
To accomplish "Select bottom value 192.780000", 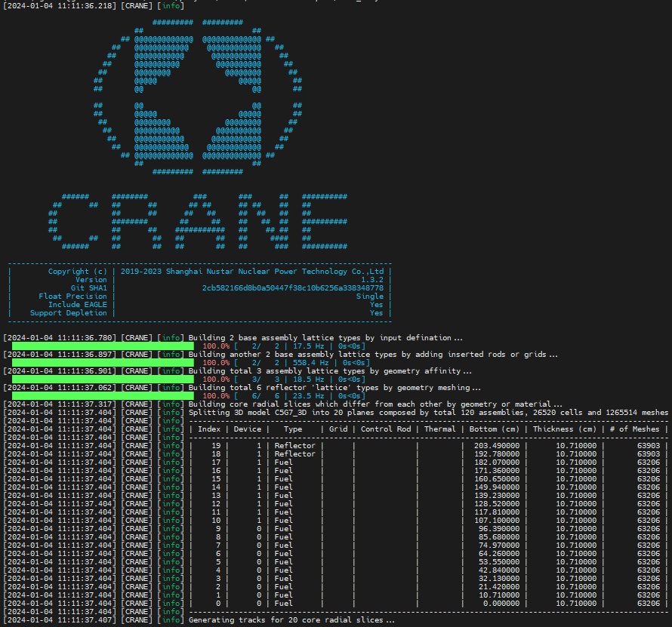I will (497, 454).
